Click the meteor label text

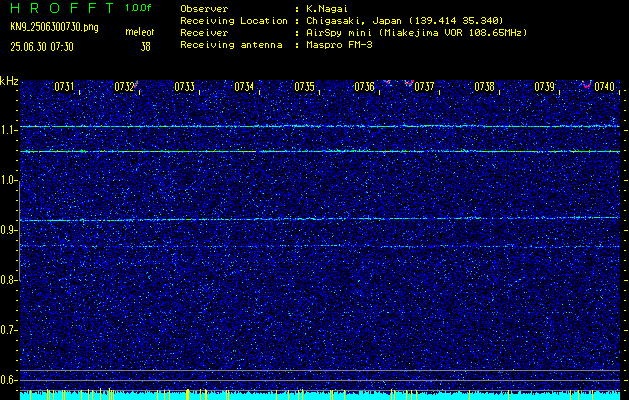coord(140,32)
